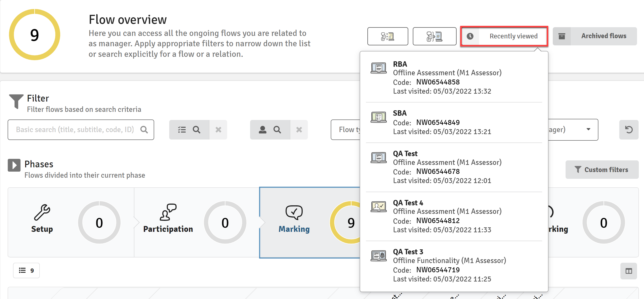The width and height of the screenshot is (644, 299).
Task: Click 'Last visited: 05/03/2022 13:32' text
Action: click(442, 91)
